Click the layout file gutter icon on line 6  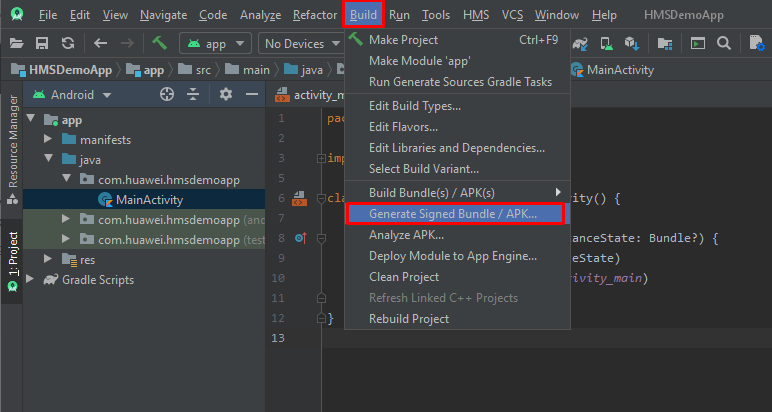tap(298, 199)
